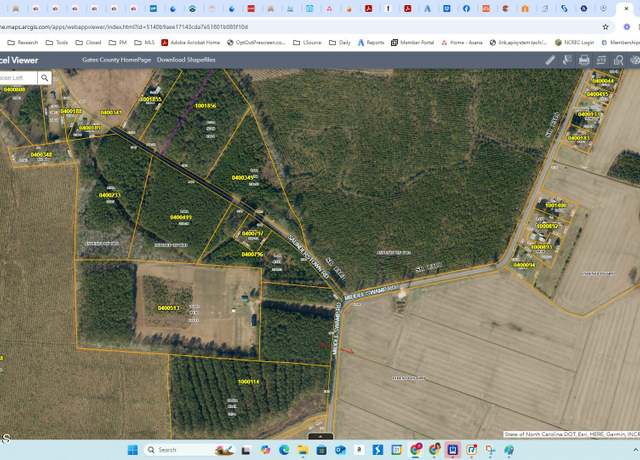Screen dimensions: 640x460
Task: Select parcel label 1001856 on map
Action: click(205, 106)
